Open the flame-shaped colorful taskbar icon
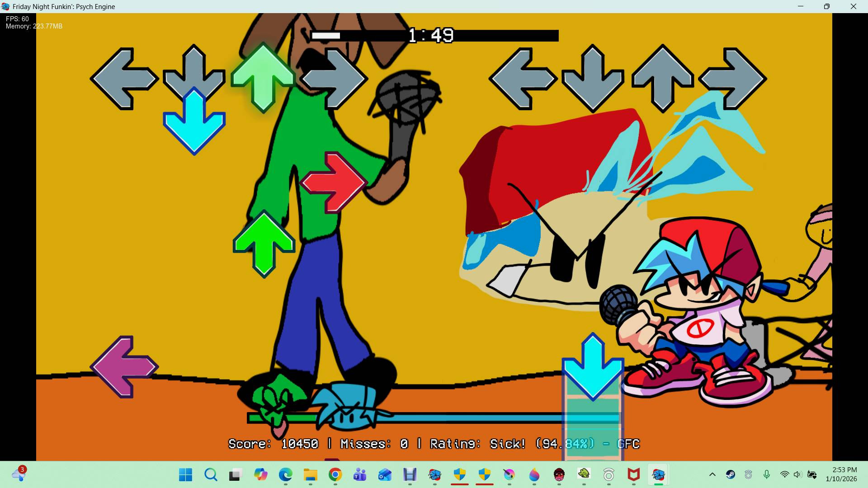Screen dimensions: 868x488 534,475
